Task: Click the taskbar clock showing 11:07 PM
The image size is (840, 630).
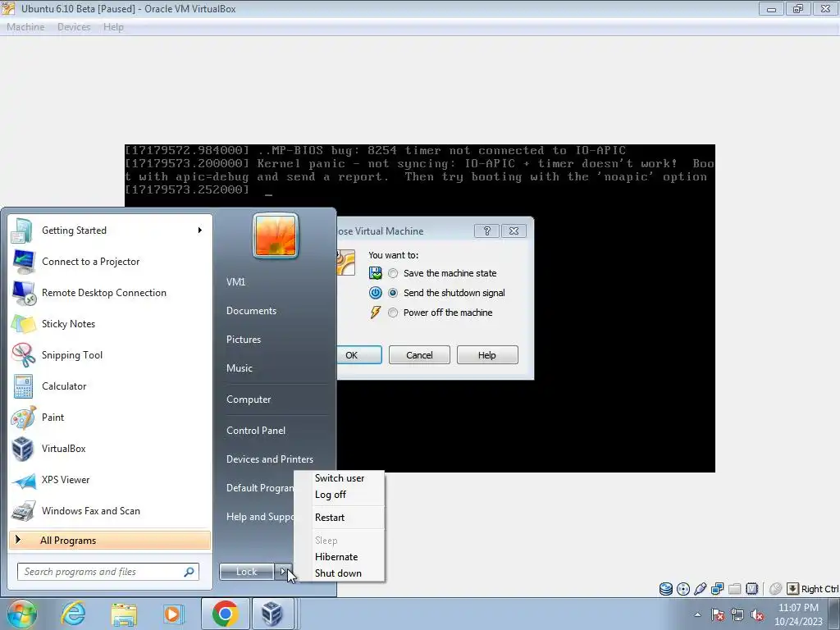Action: (797, 614)
